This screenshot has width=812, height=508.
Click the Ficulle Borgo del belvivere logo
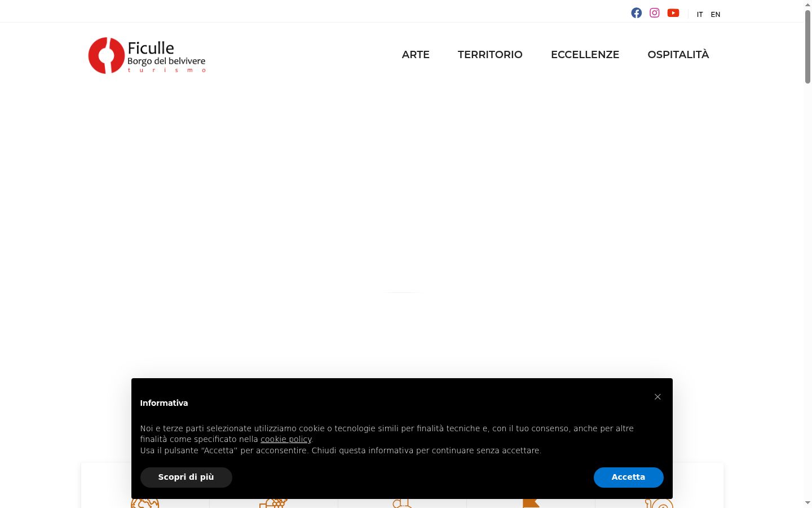[147, 55]
